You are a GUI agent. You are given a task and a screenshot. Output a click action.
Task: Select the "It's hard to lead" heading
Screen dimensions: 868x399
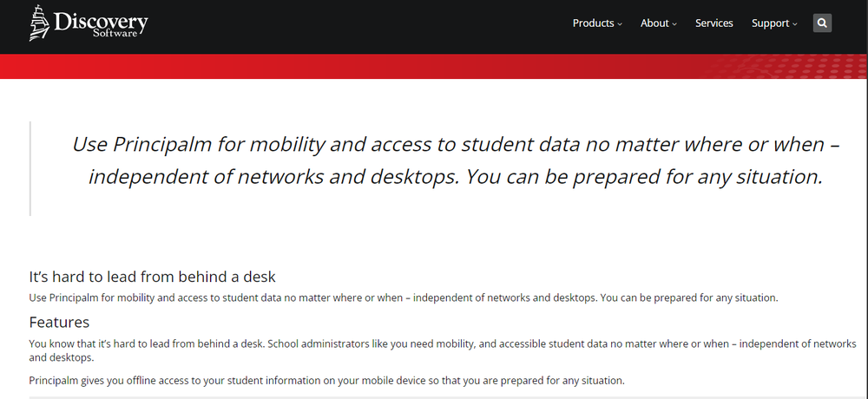point(152,276)
